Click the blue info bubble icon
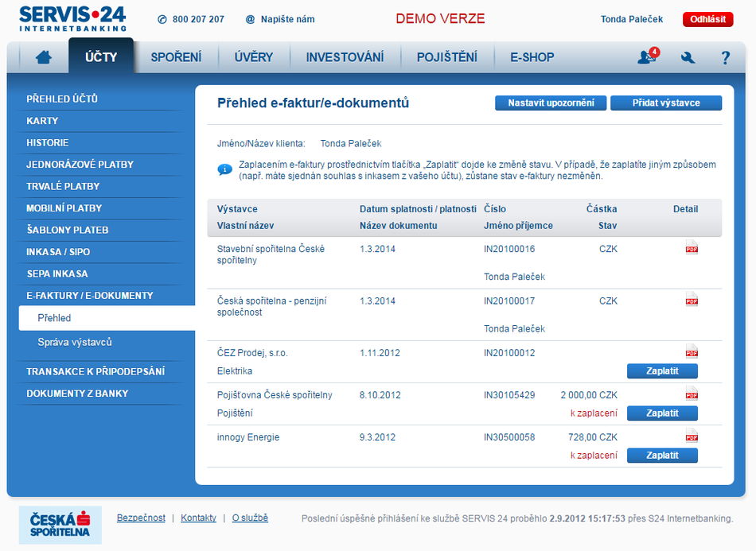The image size is (756, 551). 224,169
